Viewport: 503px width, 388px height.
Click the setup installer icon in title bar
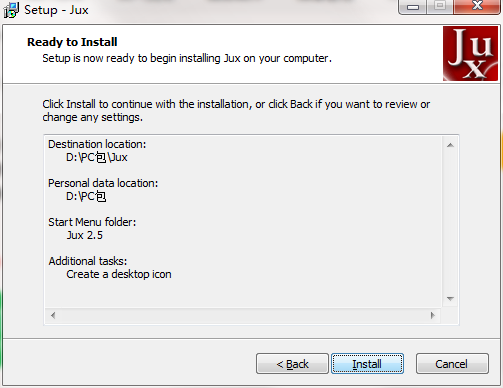click(x=11, y=10)
